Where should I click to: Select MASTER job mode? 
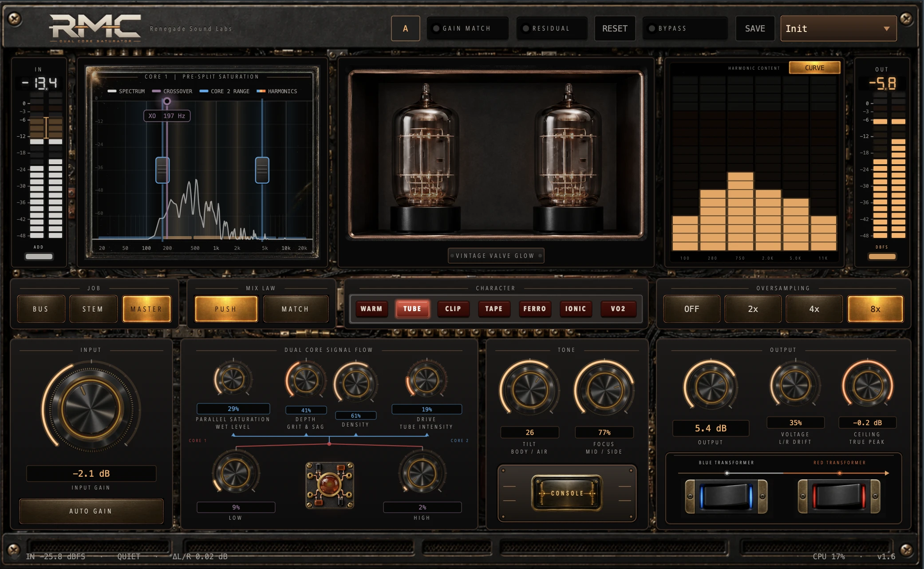point(146,309)
